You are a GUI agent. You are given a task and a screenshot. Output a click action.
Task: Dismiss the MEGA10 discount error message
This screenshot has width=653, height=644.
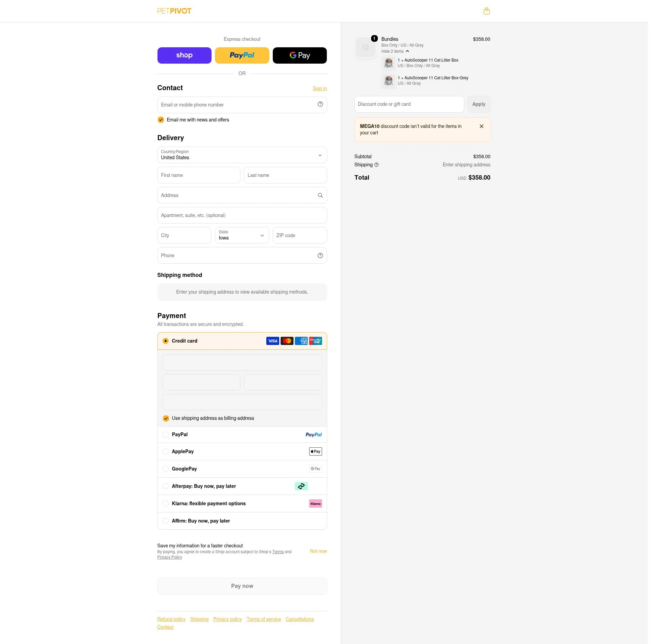tap(482, 126)
